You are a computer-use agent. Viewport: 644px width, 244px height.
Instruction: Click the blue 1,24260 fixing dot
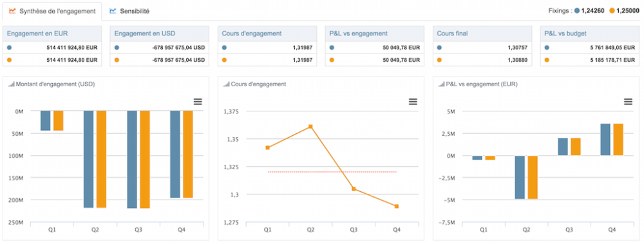click(578, 11)
